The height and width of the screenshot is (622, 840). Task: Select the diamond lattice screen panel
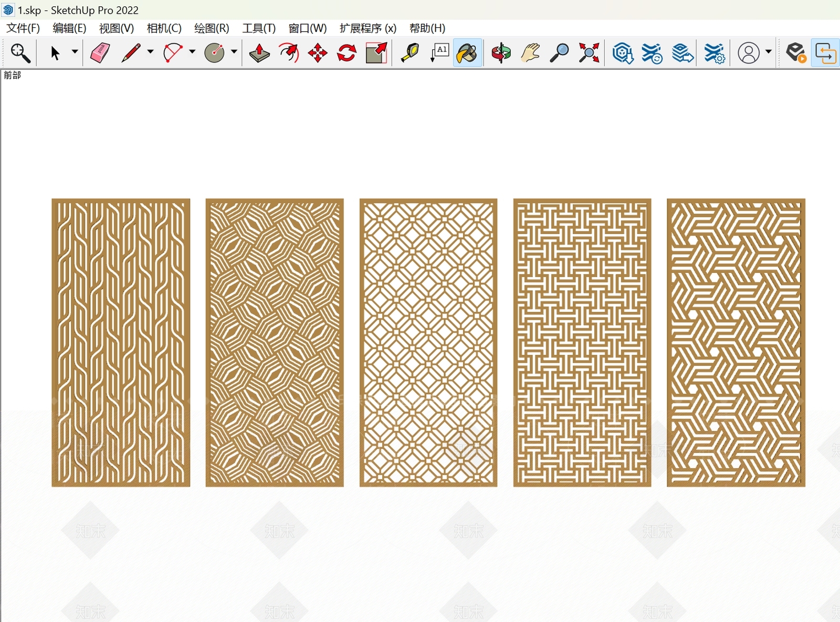coord(428,343)
